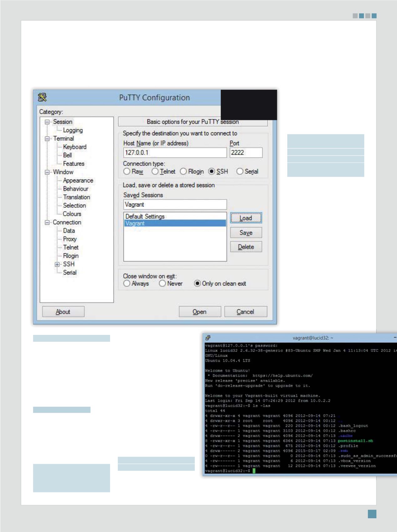Open the Connection category
The height and width of the screenshot is (532, 397).
click(x=67, y=222)
